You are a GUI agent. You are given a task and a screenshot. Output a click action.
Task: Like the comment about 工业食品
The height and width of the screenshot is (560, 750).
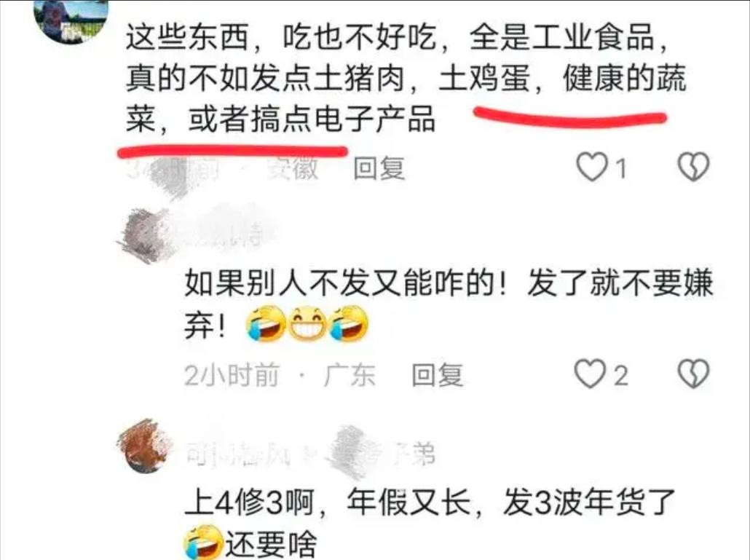coord(592,167)
